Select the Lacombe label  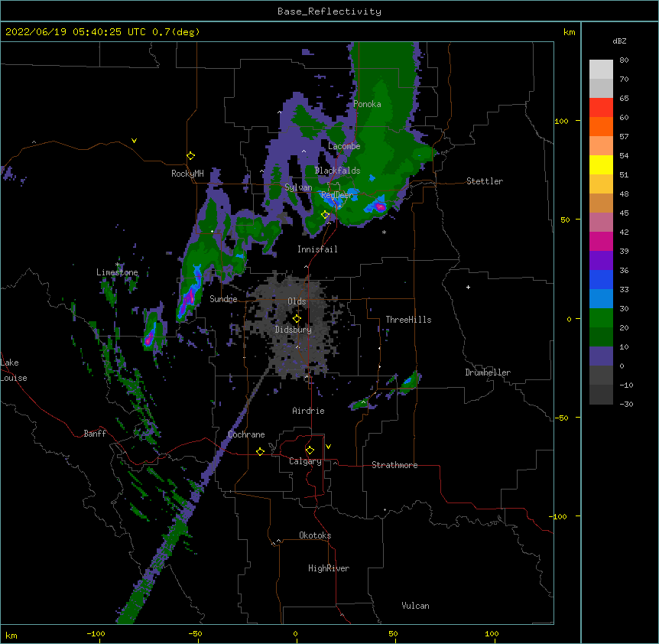click(x=344, y=146)
